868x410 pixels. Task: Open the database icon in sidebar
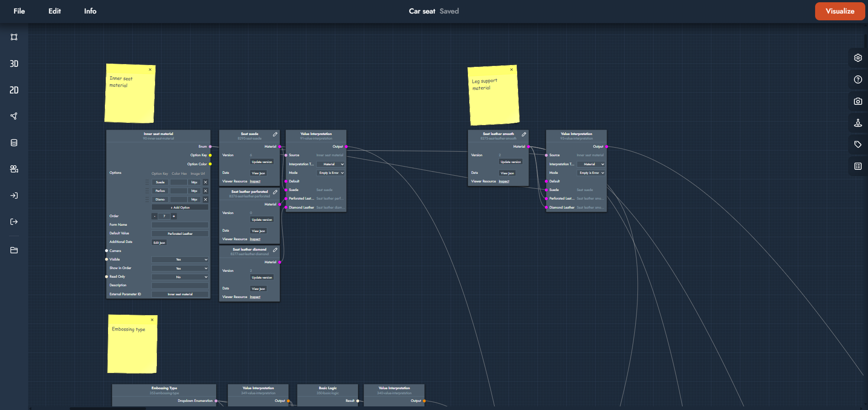pos(14,143)
